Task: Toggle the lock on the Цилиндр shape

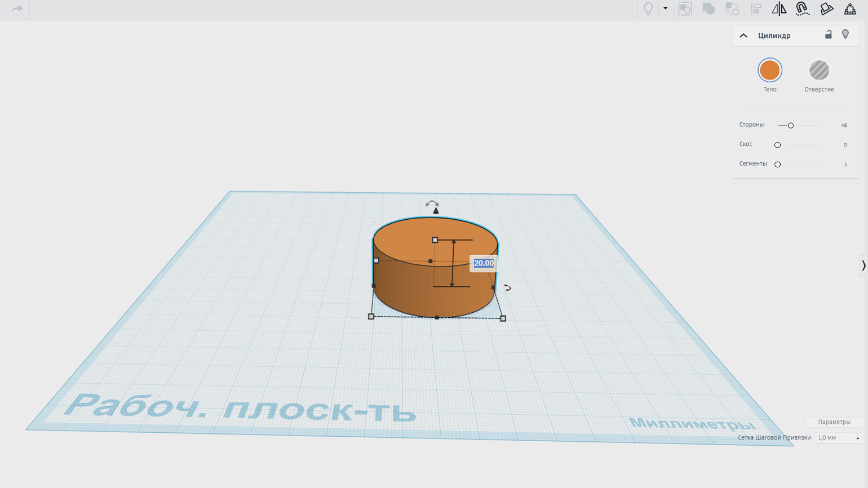Action: pos(828,35)
